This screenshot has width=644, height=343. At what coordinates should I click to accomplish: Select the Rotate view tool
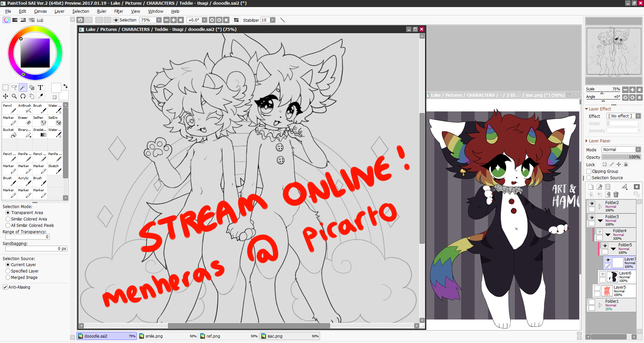23,96
